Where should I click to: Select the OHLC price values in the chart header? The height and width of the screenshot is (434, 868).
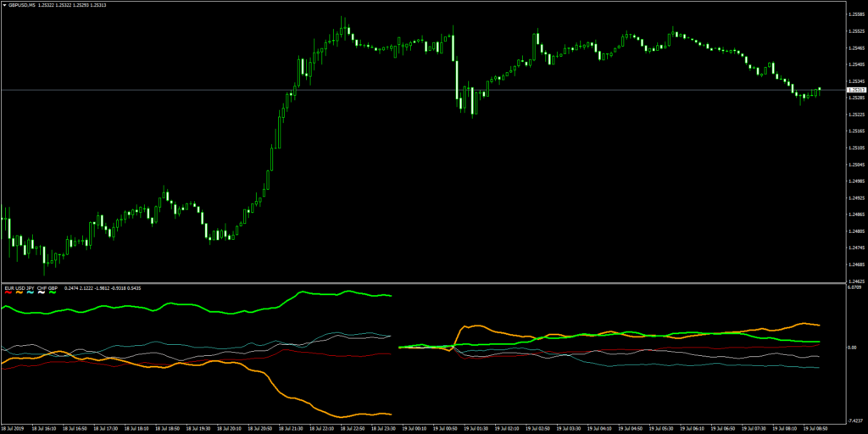pyautogui.click(x=70, y=5)
